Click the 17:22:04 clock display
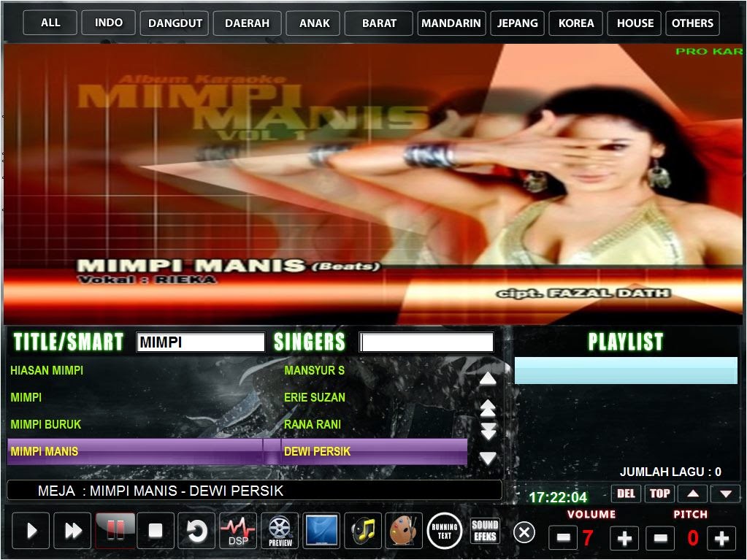Screen dimensions: 747x560 tap(558, 498)
